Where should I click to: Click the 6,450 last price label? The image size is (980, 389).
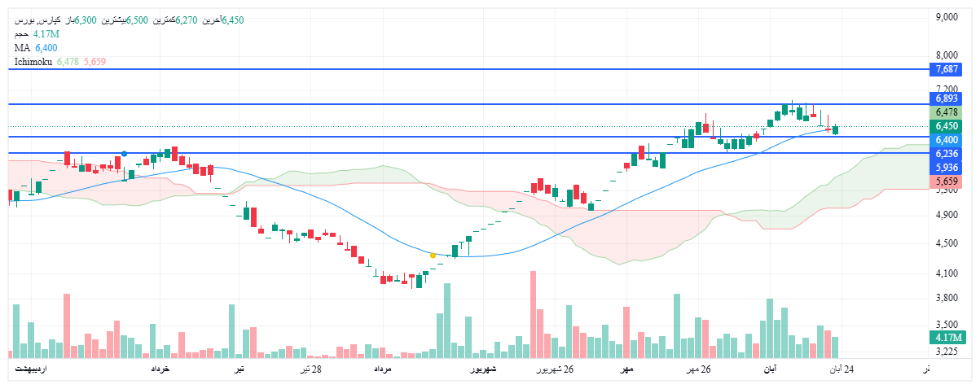point(946,126)
